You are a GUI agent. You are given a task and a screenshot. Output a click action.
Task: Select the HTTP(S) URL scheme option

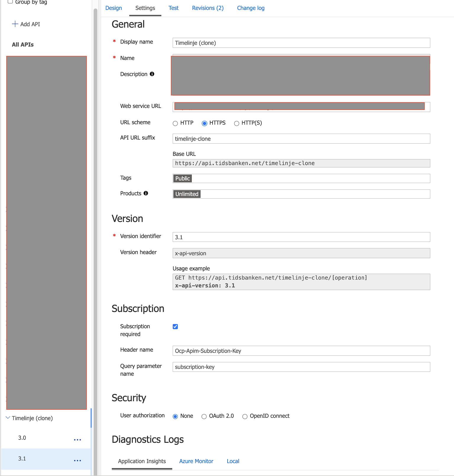tap(236, 123)
